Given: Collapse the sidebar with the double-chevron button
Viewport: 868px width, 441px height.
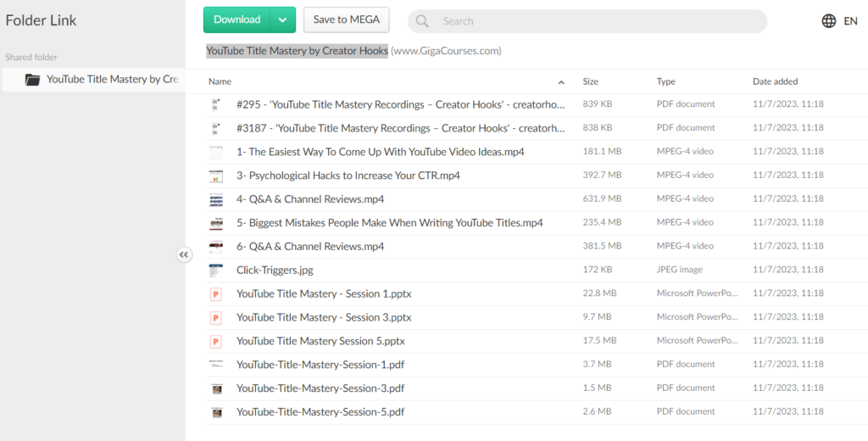Looking at the screenshot, I should point(184,255).
